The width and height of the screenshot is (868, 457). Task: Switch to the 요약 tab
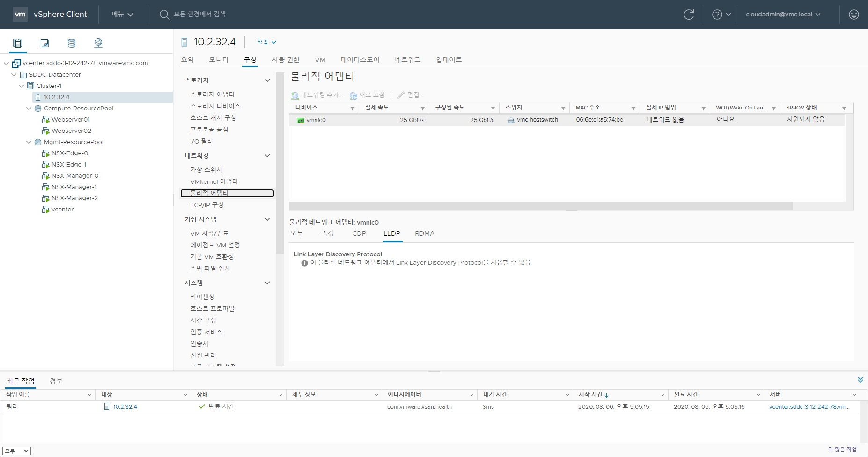click(188, 59)
